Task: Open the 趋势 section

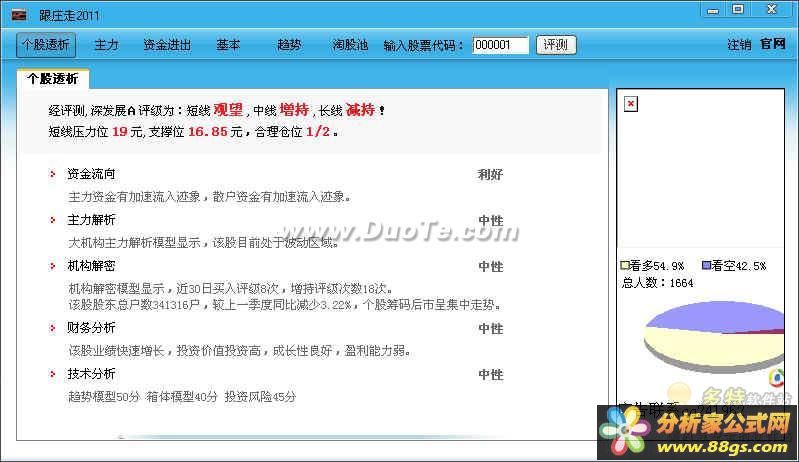Action: click(x=289, y=45)
